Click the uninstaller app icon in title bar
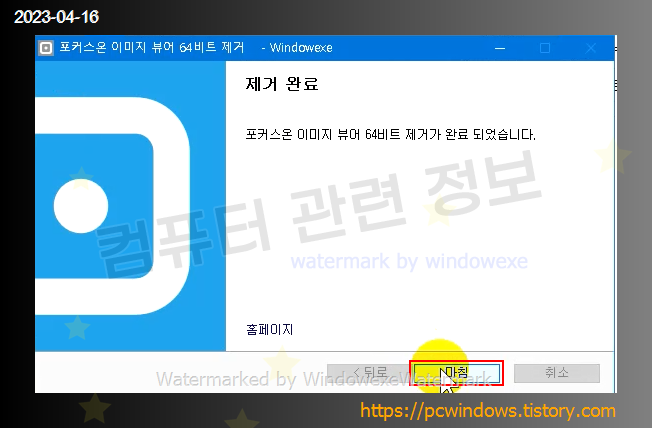This screenshot has width=652, height=428. [x=46, y=48]
